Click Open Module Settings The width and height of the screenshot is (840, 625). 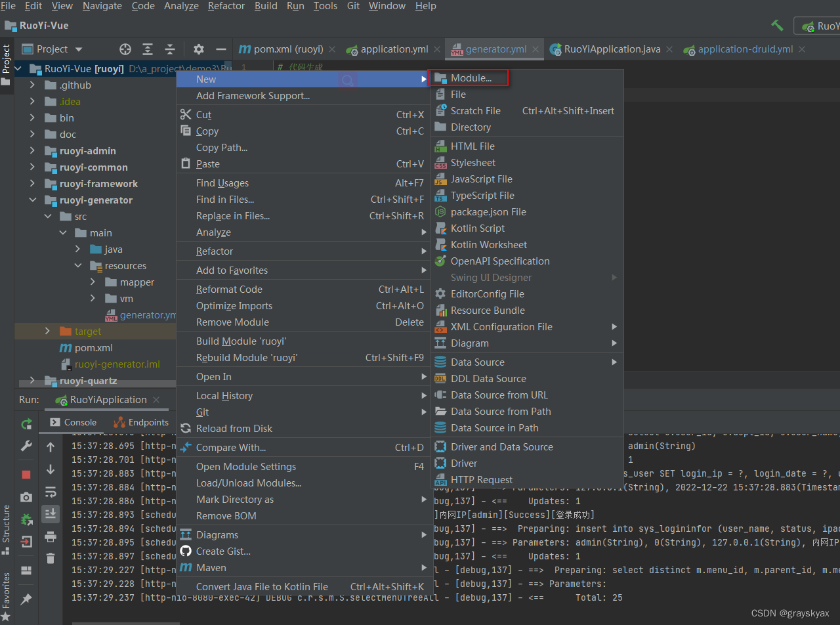coord(303,467)
